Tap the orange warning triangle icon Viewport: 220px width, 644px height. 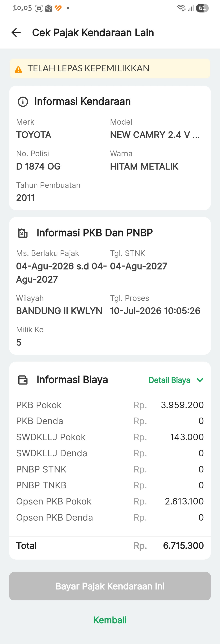coord(18,69)
